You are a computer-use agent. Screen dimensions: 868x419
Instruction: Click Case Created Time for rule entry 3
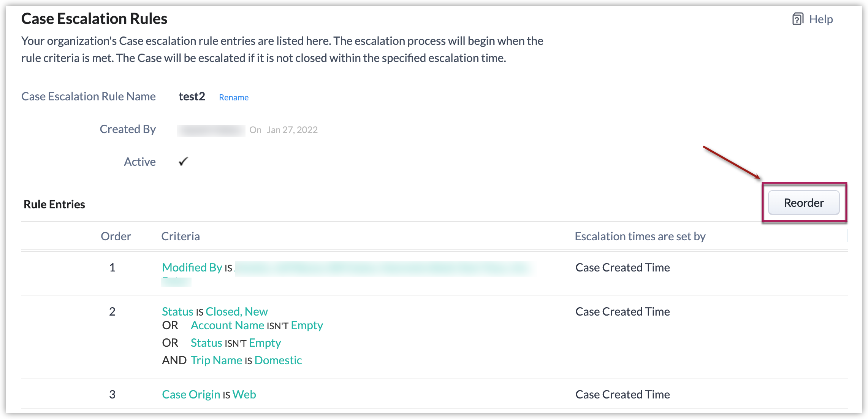(622, 395)
